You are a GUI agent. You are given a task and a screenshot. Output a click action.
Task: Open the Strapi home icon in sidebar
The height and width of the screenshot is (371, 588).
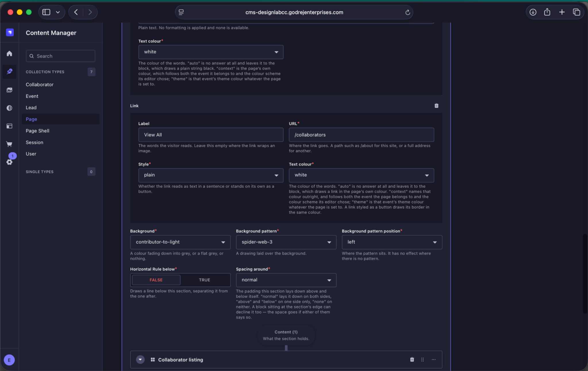[x=9, y=54]
